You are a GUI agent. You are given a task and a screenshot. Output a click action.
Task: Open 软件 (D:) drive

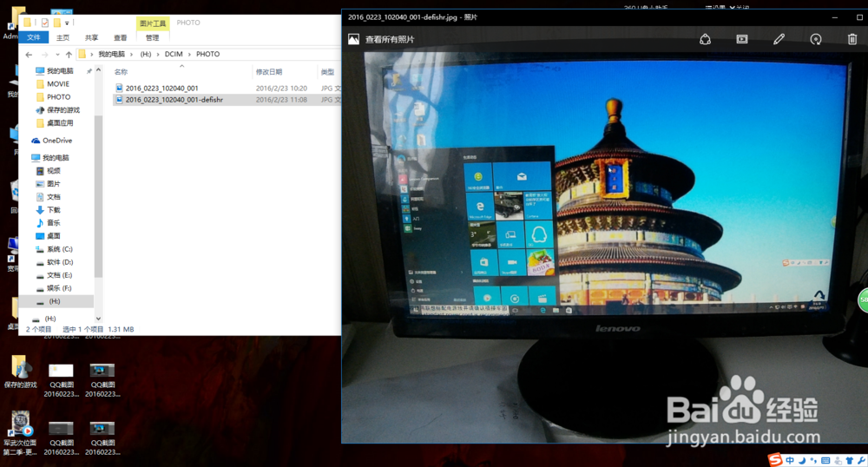pos(60,262)
